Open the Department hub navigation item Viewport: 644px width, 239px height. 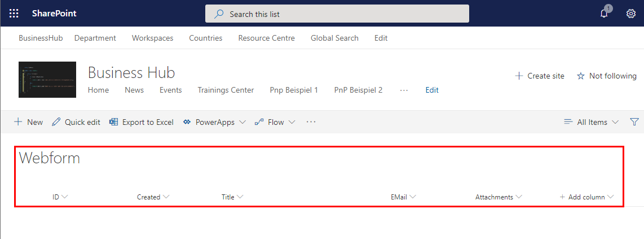point(95,38)
